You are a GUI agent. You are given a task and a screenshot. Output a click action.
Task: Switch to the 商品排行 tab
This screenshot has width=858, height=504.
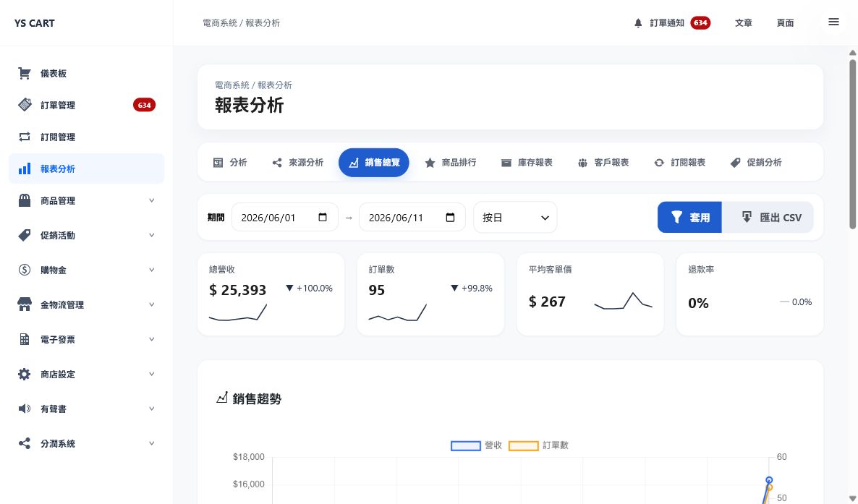450,163
